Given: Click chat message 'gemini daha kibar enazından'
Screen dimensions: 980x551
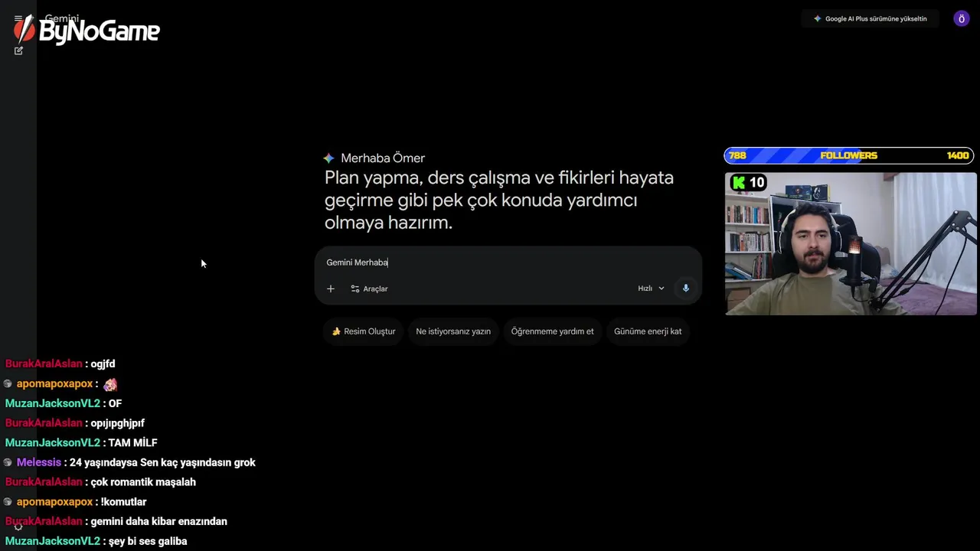Looking at the screenshot, I should click(158, 521).
